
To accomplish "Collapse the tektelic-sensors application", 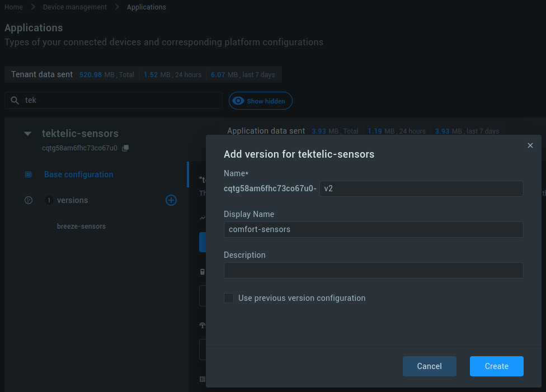I will (27, 134).
